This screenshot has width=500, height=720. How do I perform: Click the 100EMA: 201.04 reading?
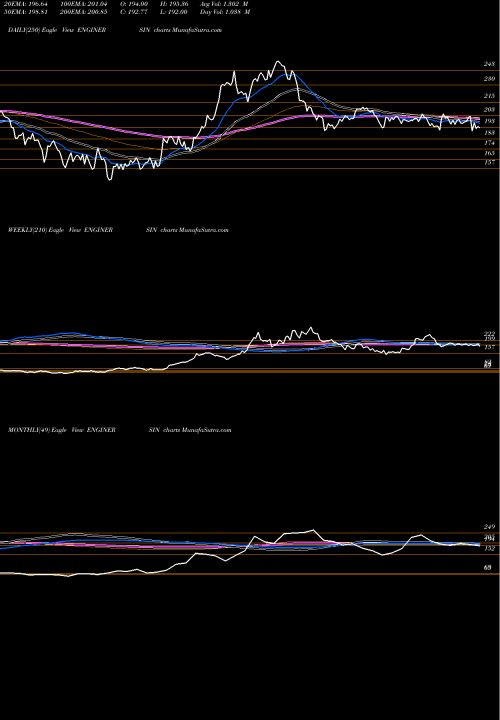86,4
